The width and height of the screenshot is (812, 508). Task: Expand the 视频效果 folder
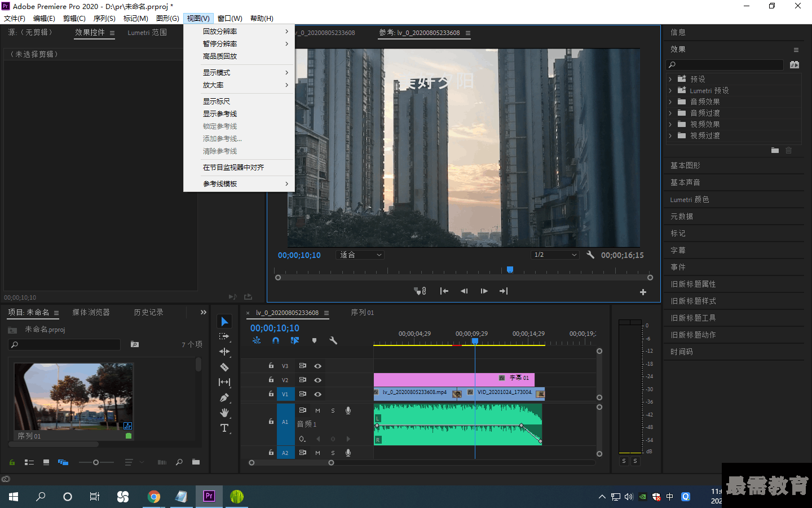pos(670,124)
